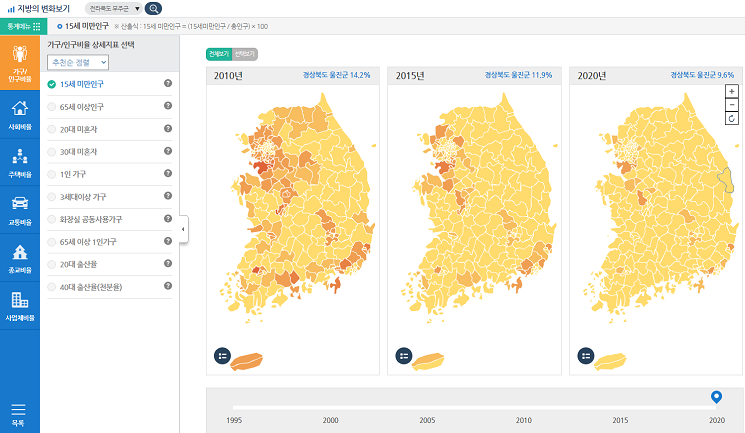
Task: Open the 교통비율 car icon
Action: click(x=19, y=209)
